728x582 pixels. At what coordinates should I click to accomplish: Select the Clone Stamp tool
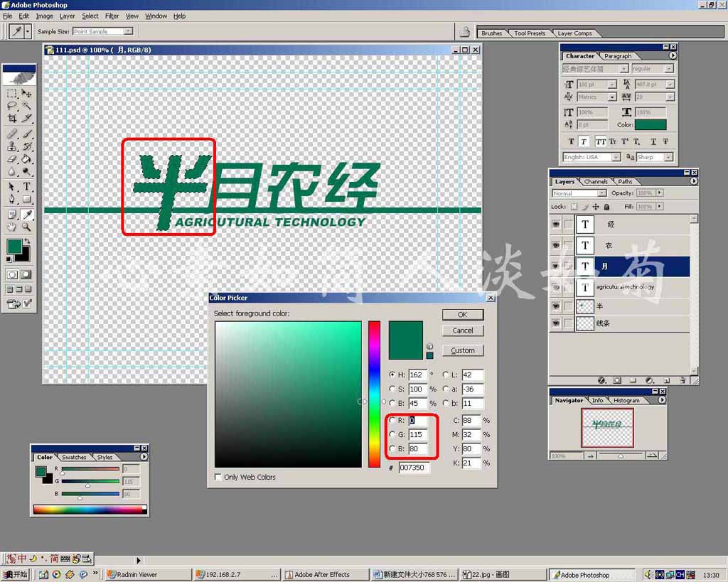tap(12, 146)
